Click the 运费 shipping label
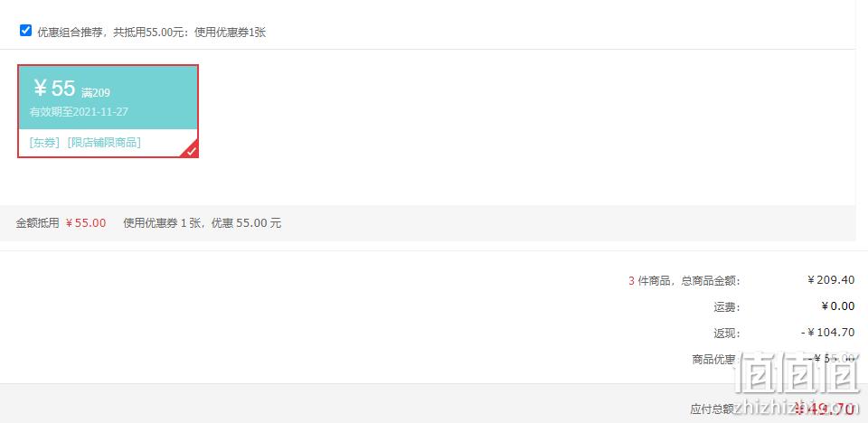This screenshot has height=423, width=868. point(727,307)
